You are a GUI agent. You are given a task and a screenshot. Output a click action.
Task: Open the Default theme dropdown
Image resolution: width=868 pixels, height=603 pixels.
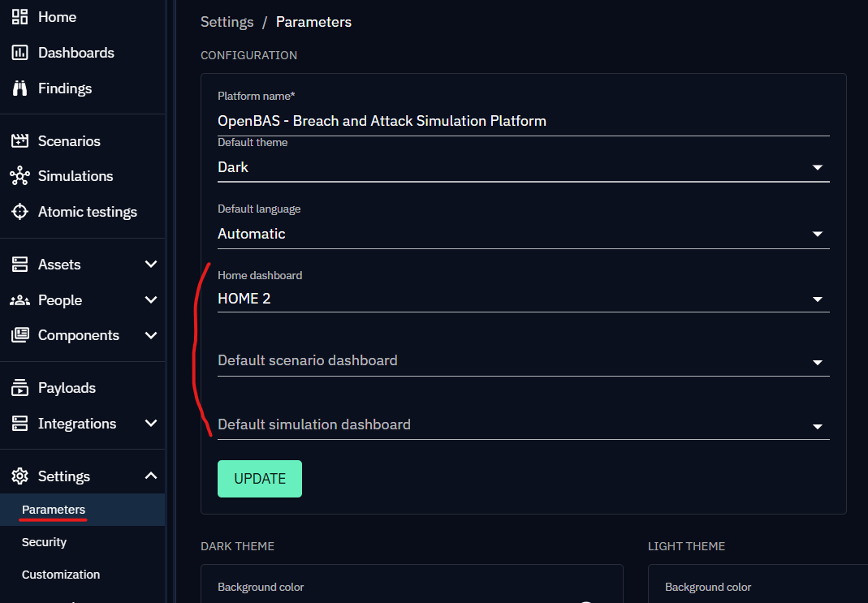[x=817, y=168]
